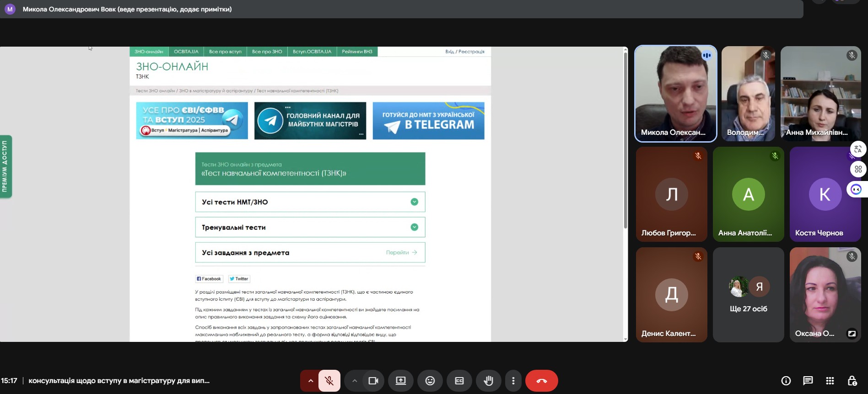868x394 pixels.
Task: Leave the call with red hang-up button
Action: point(541,381)
